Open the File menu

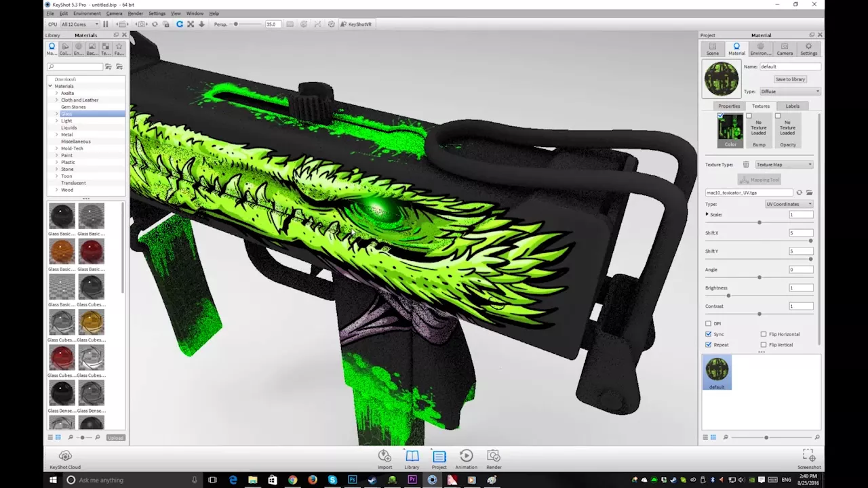coord(50,14)
